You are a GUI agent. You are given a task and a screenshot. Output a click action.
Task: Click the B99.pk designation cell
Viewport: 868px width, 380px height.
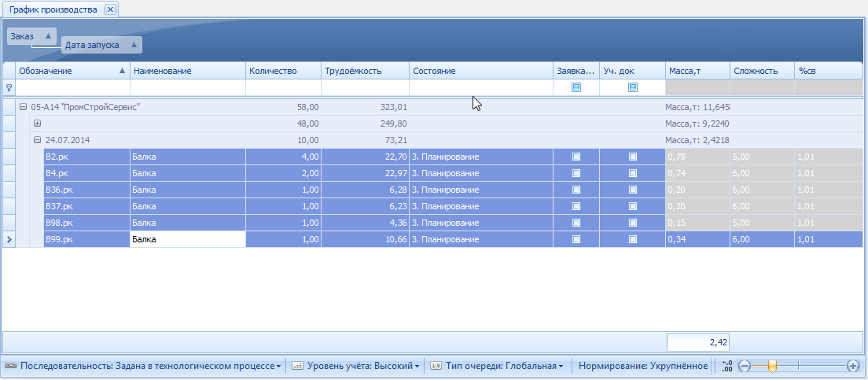point(87,240)
